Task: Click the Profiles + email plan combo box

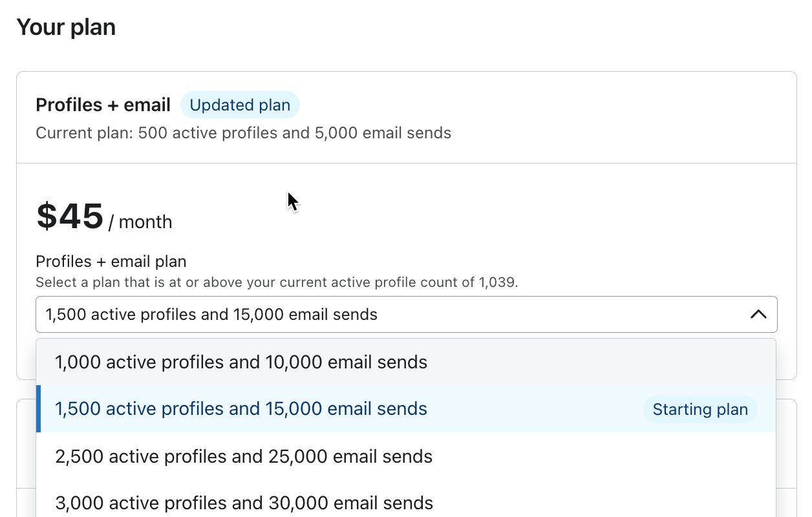Action: click(x=388, y=315)
